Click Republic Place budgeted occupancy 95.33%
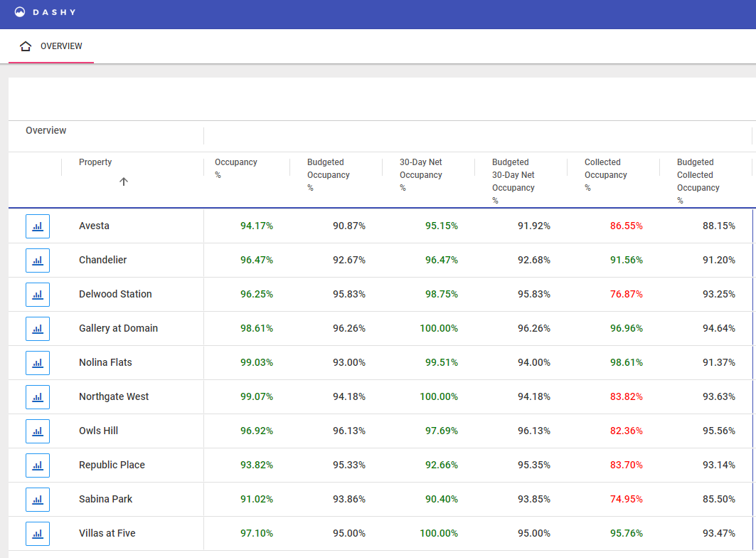The height and width of the screenshot is (558, 756). point(349,465)
